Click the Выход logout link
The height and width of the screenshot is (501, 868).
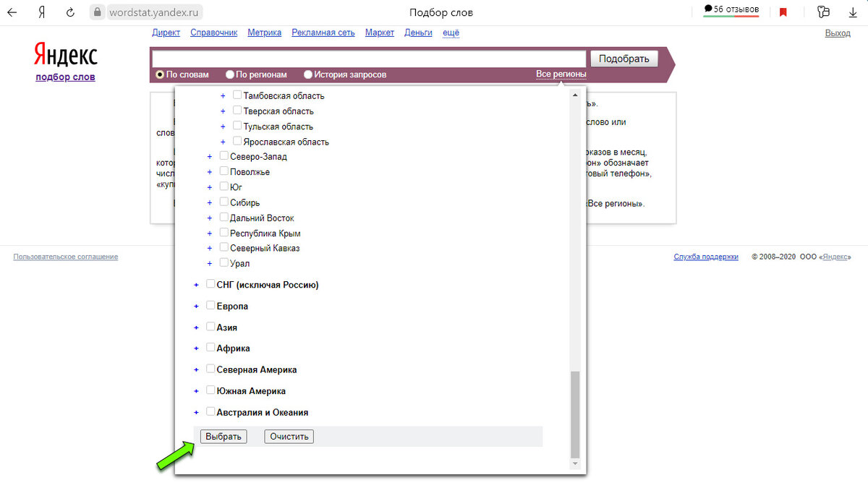click(x=838, y=33)
